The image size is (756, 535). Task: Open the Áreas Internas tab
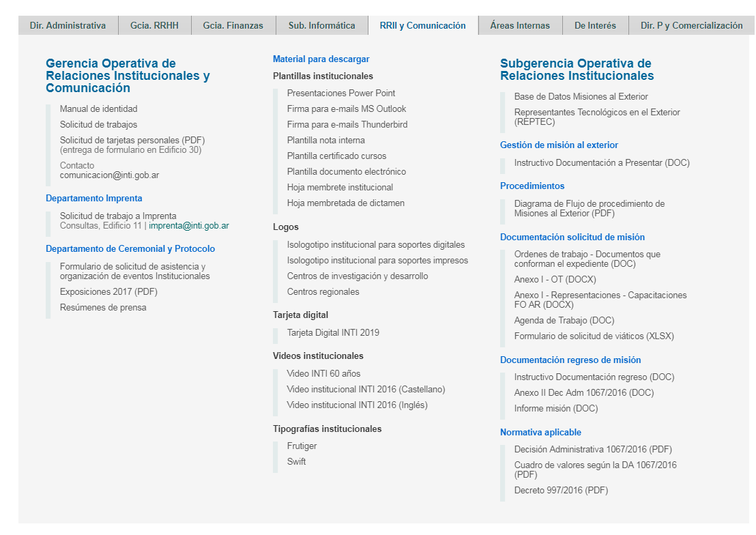point(519,25)
